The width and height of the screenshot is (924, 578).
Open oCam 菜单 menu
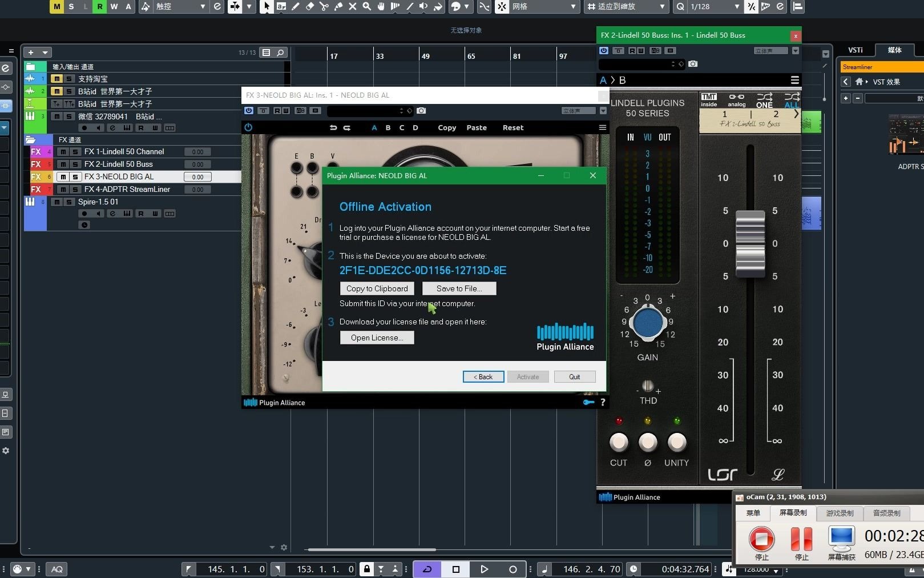[x=753, y=513]
